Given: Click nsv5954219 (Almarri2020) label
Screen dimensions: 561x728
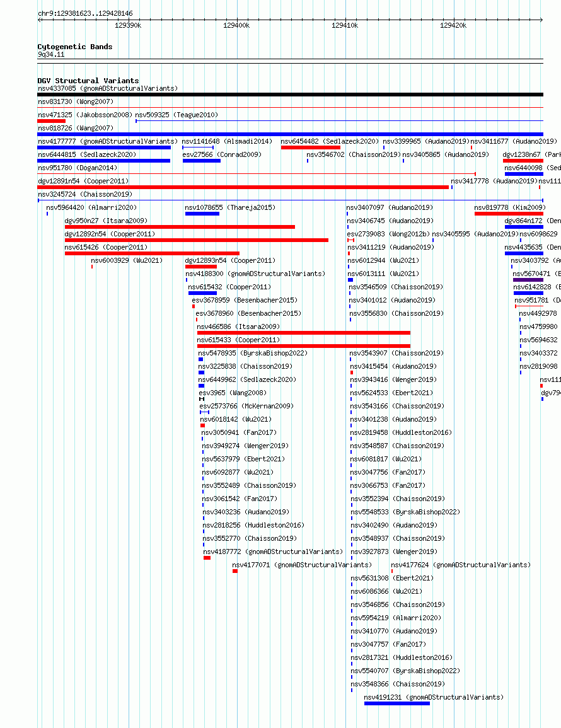Looking at the screenshot, I should (x=396, y=618).
